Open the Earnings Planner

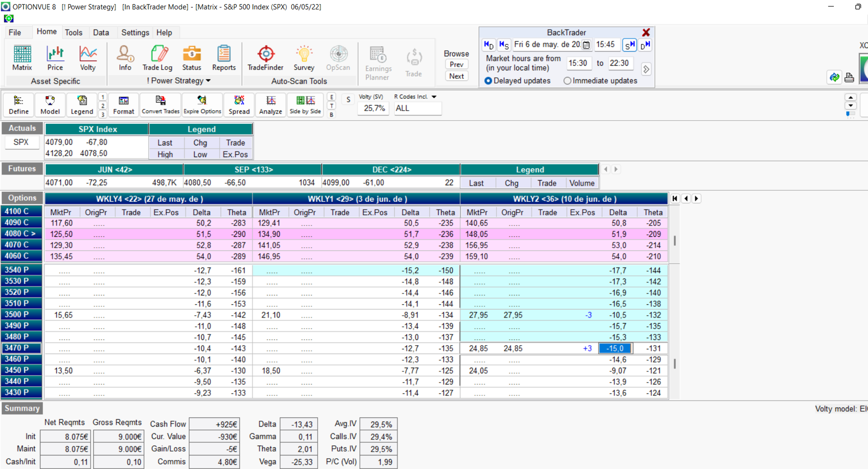pos(377,63)
